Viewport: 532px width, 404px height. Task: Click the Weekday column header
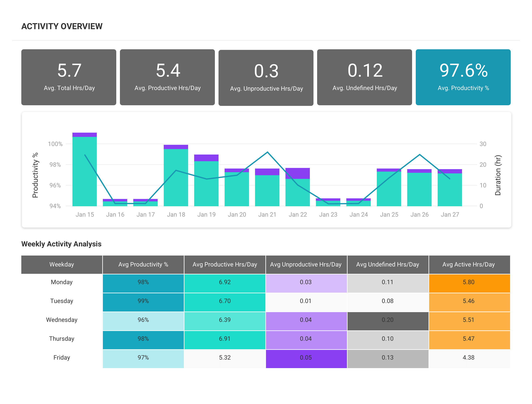click(62, 264)
